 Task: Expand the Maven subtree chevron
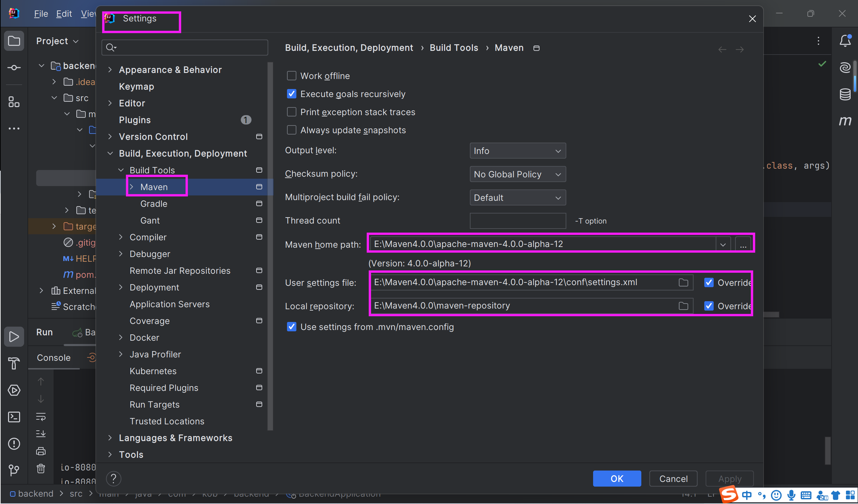click(131, 187)
